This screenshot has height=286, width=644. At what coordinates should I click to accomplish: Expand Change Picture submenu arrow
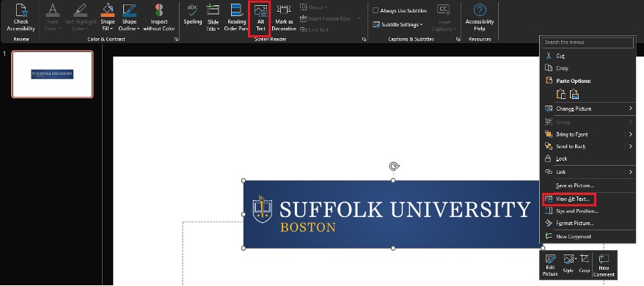[x=631, y=109]
